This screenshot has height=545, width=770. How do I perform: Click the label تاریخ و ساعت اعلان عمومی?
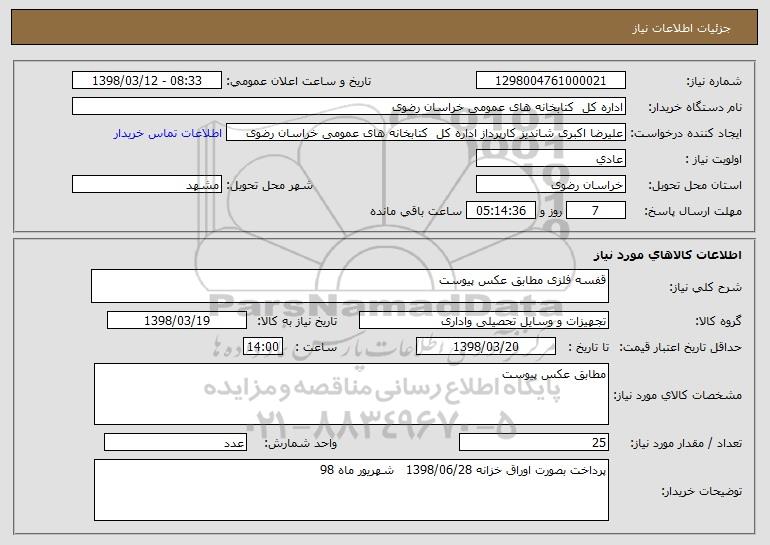point(299,81)
